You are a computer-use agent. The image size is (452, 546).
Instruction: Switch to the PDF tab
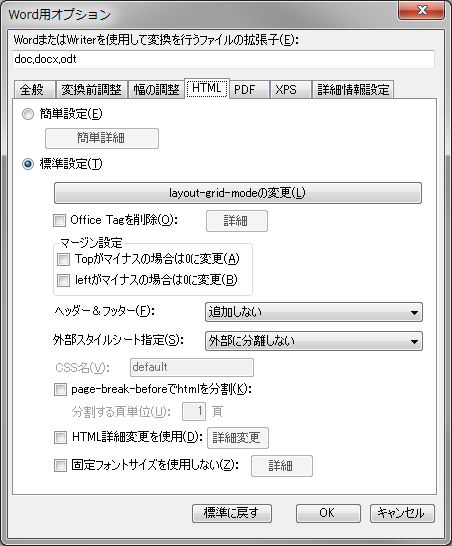(x=249, y=90)
